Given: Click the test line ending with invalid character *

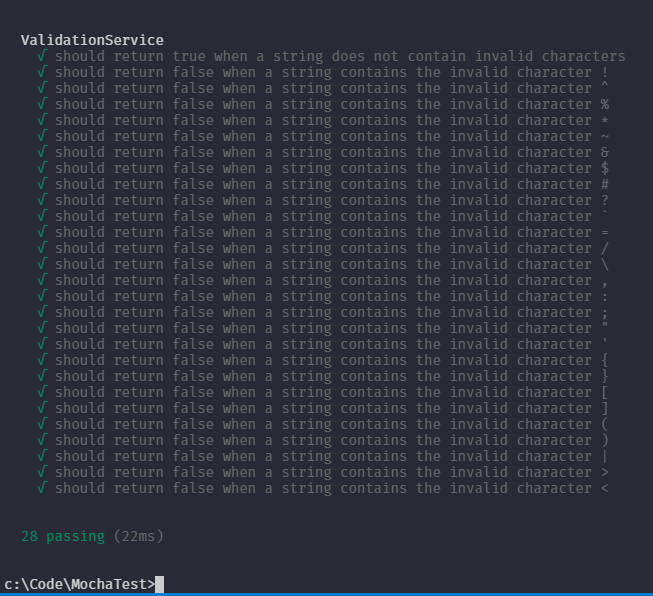Looking at the screenshot, I should tap(323, 120).
